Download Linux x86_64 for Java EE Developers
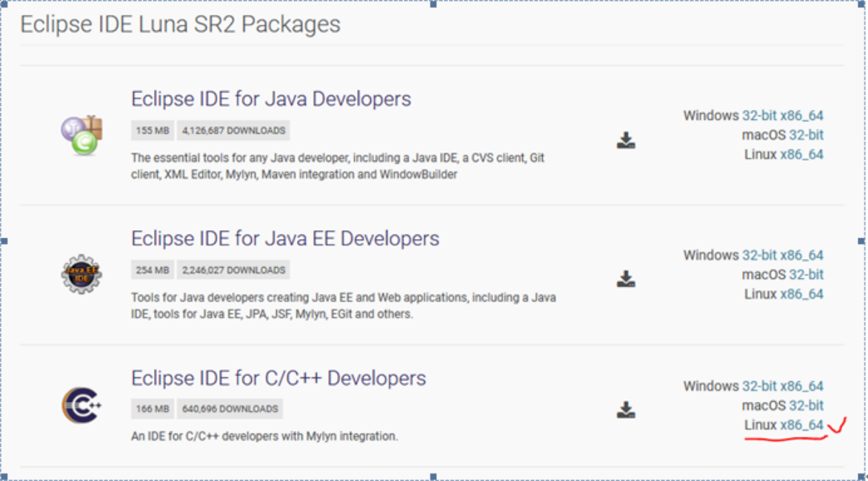The image size is (868, 481). [801, 294]
